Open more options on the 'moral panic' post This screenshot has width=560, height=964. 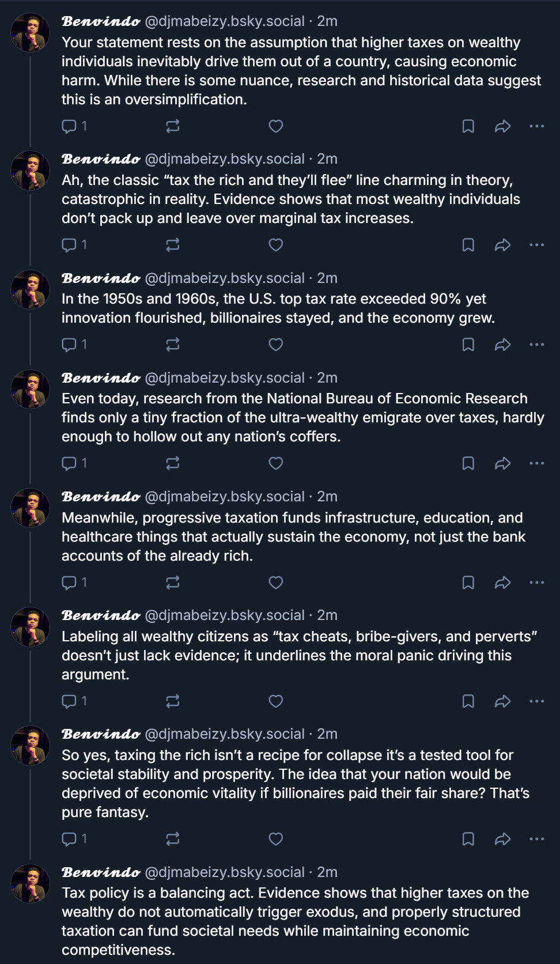536,701
